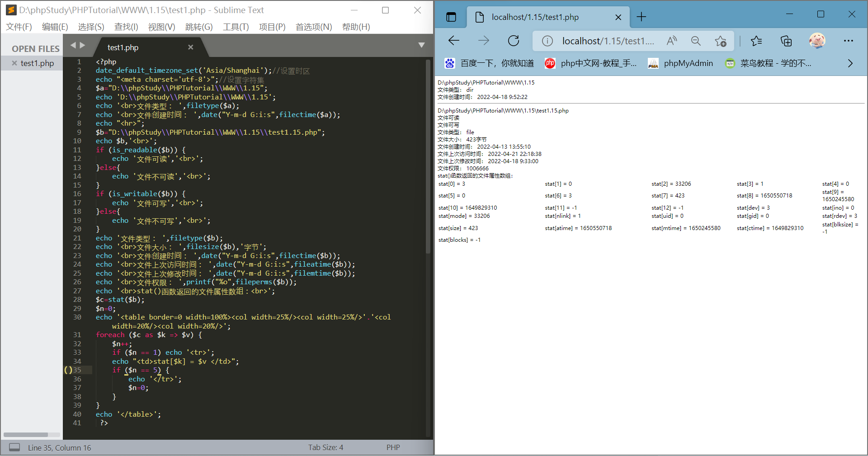Open Collections icon in Edge toolbar
This screenshot has height=456, width=868.
(786, 41)
